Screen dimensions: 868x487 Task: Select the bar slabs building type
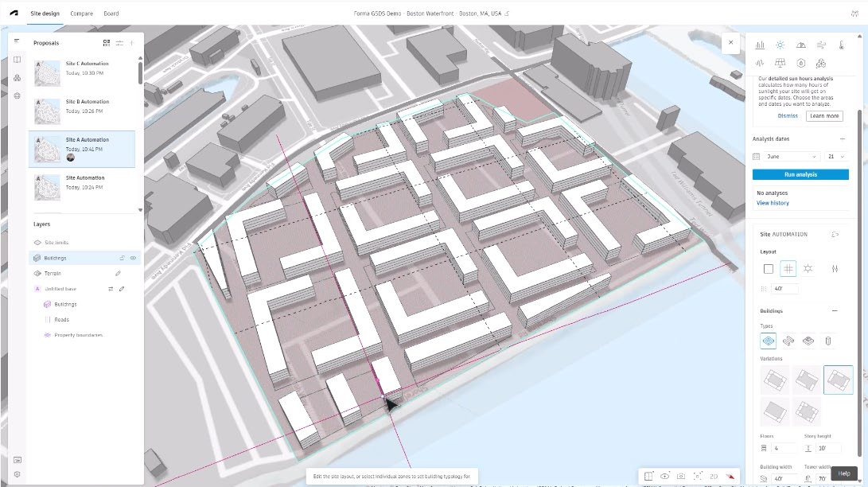[x=788, y=341]
